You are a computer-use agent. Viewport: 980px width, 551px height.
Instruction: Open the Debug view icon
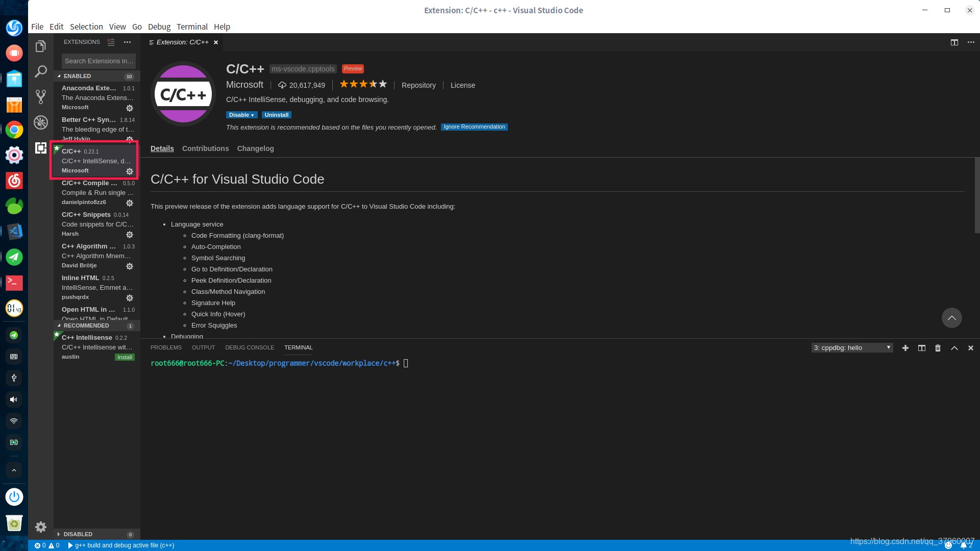41,122
